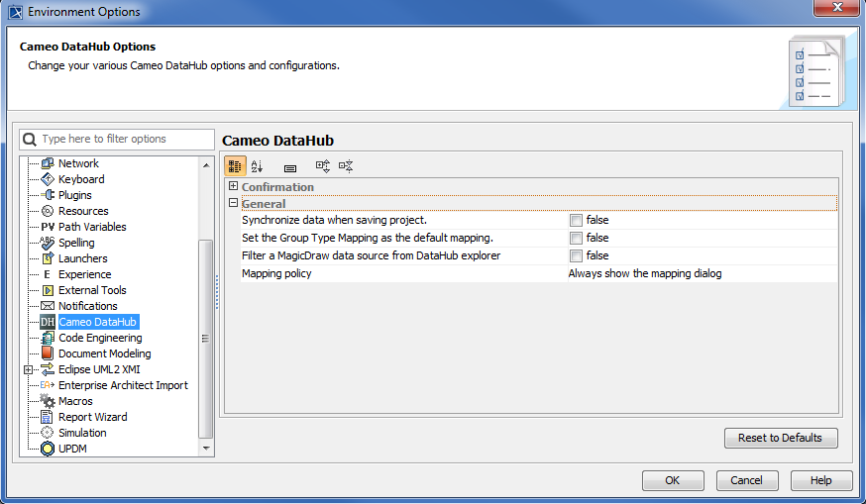
Task: Expand the Confirmation group
Action: (x=233, y=186)
